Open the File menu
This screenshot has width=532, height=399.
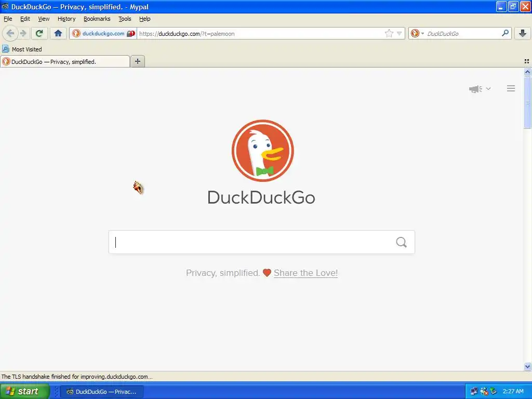(x=8, y=19)
